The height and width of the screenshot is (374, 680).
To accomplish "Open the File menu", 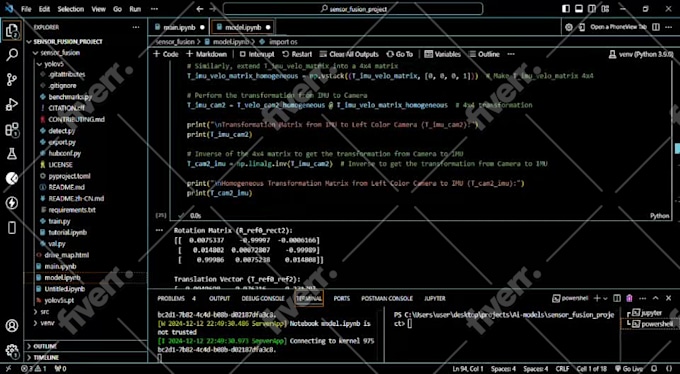I will (26, 9).
